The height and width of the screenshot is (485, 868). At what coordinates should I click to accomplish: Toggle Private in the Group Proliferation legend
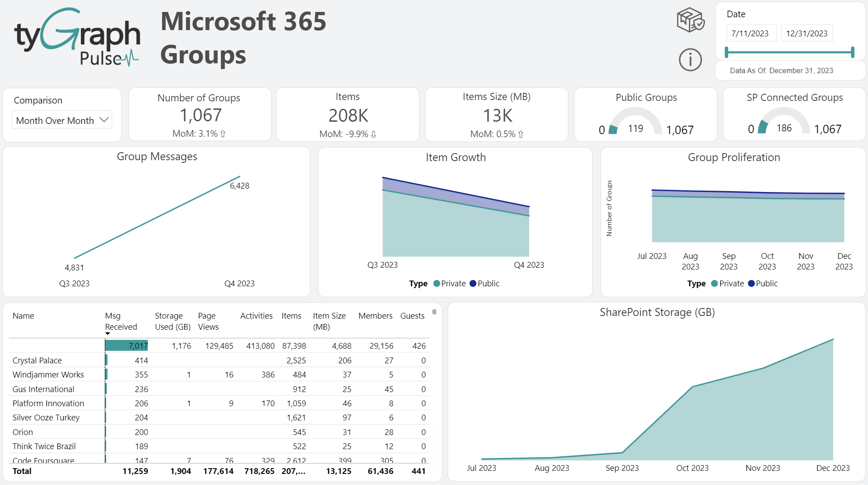click(727, 283)
